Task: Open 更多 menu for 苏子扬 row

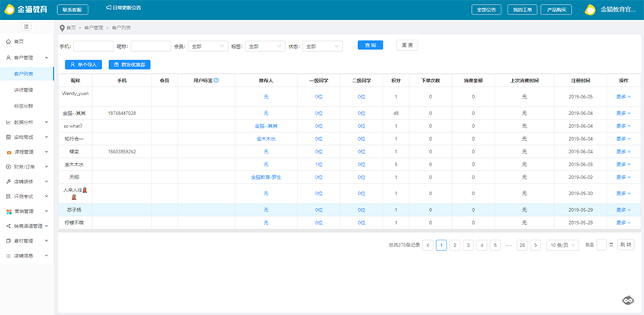Action: 623,211
